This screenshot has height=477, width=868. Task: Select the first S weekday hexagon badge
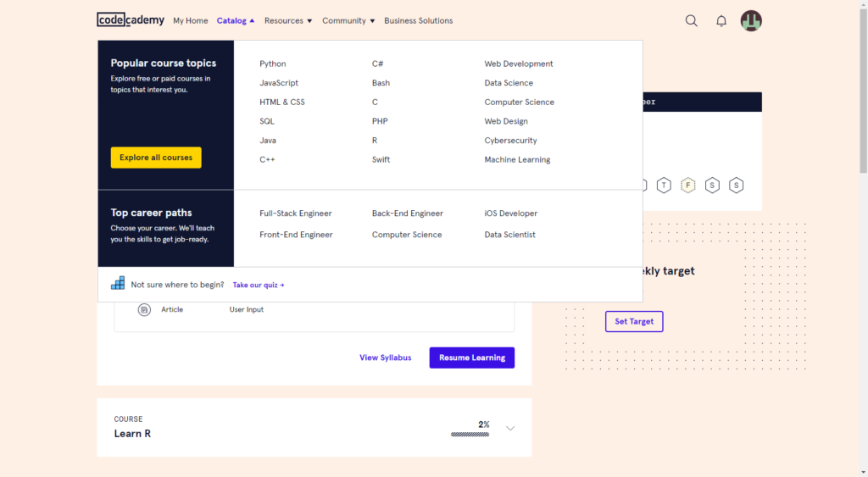tap(712, 186)
